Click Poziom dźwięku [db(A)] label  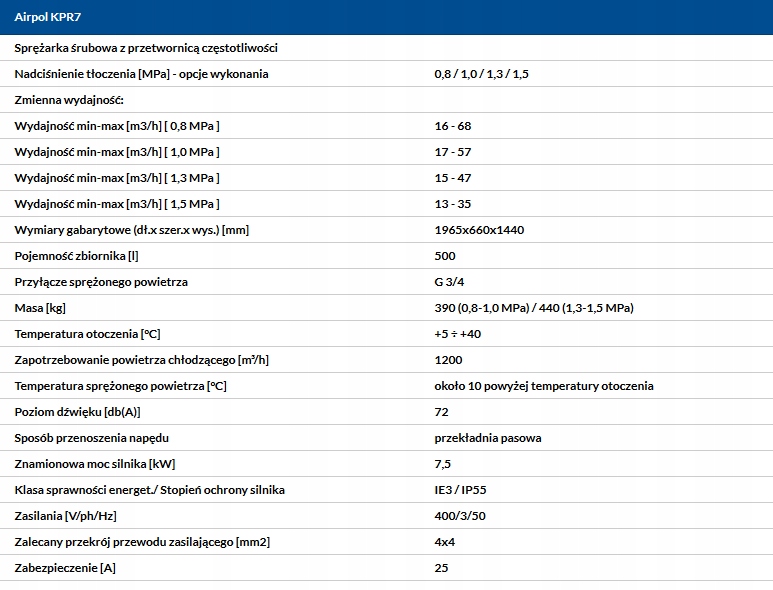(x=77, y=412)
